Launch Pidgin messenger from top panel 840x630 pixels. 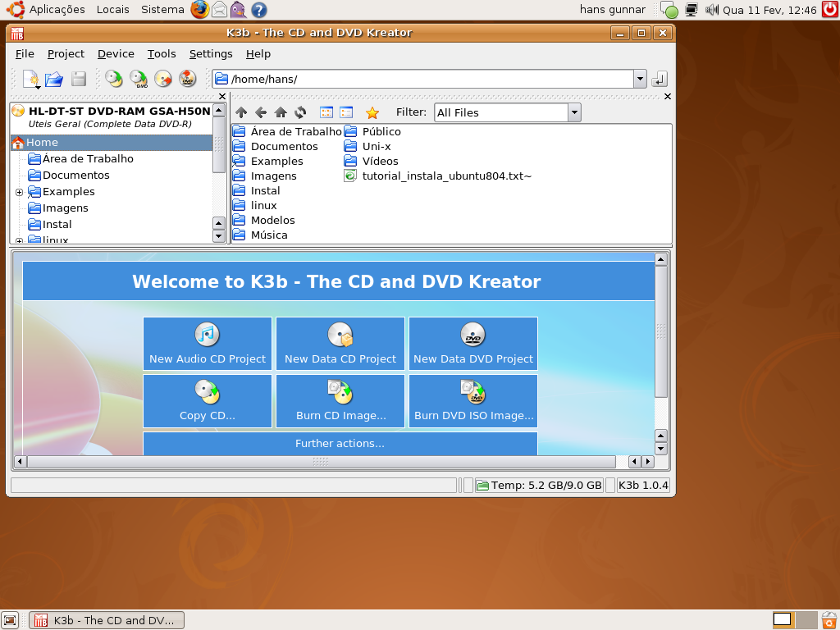(239, 9)
